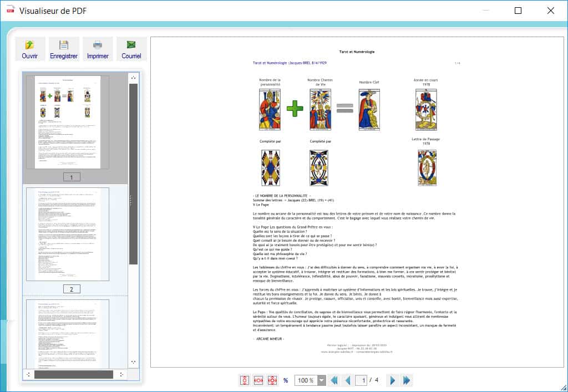
Task: Open the 100 % zoom dropdown arrow
Action: click(321, 380)
